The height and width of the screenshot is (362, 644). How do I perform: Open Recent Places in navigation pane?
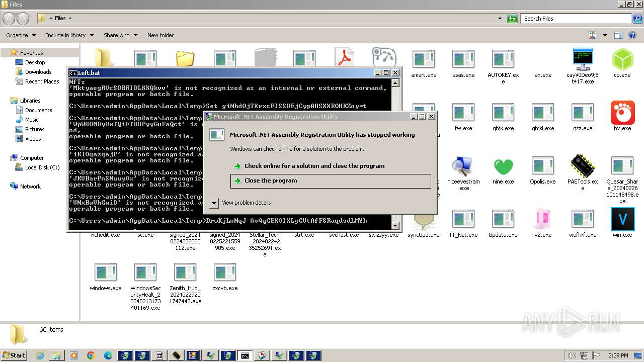(x=42, y=81)
